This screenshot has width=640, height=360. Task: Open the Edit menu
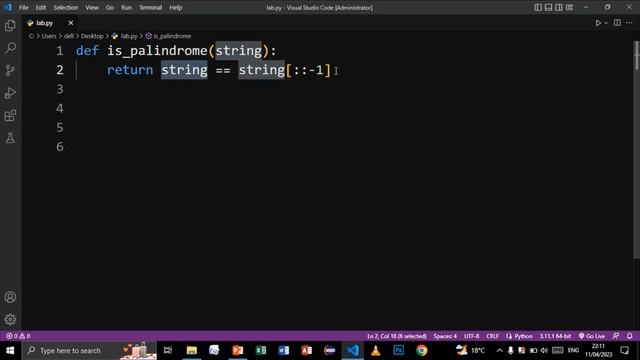(x=40, y=7)
